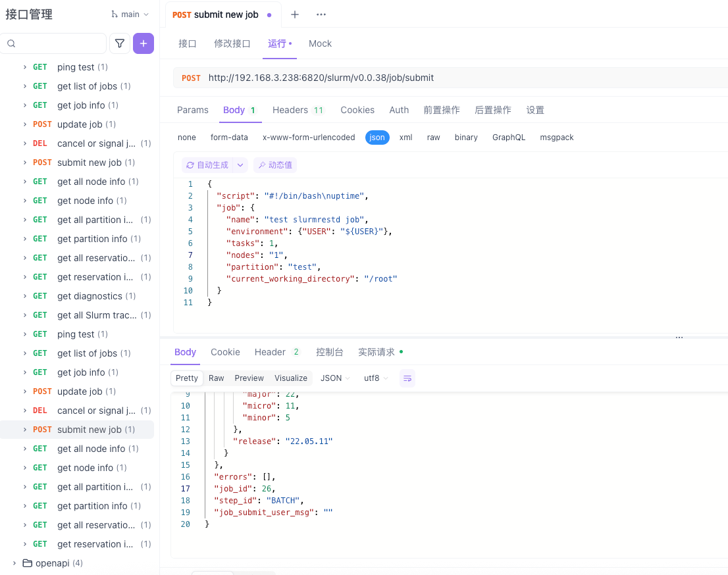The height and width of the screenshot is (575, 728).
Task: Switch response view to Raw
Action: (x=217, y=378)
